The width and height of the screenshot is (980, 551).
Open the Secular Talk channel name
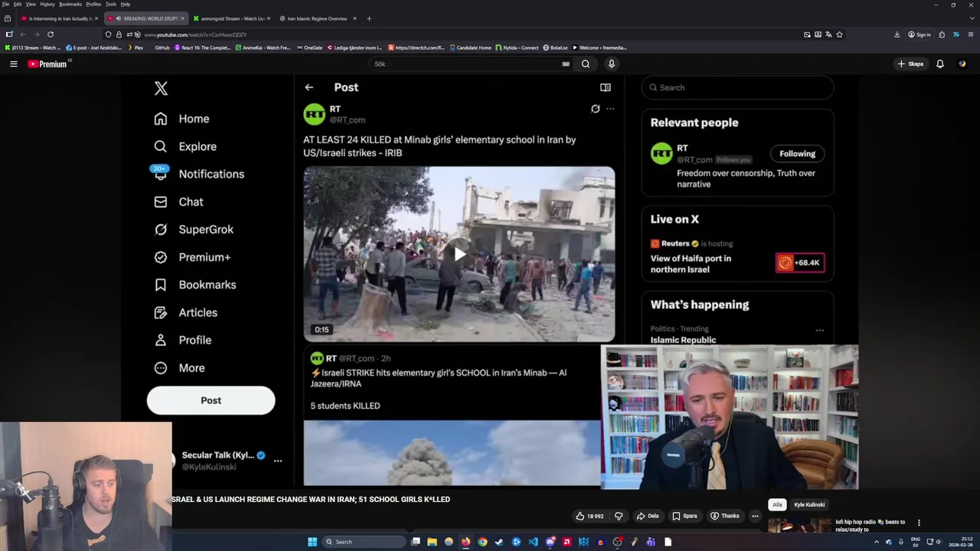(217, 455)
